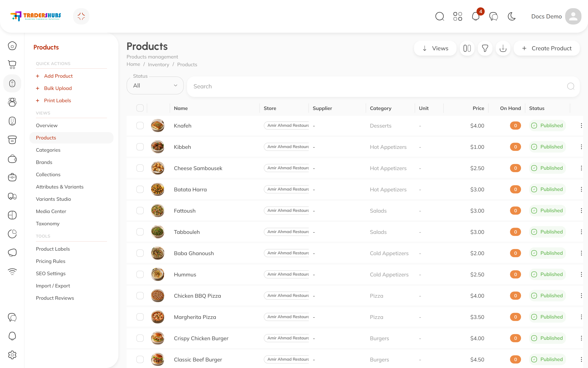
Task: Open the pie chart reports sidebar icon
Action: tap(12, 234)
